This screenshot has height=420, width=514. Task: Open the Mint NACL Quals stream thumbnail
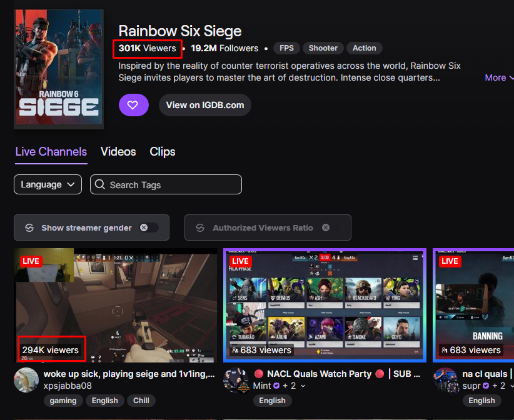coord(325,305)
